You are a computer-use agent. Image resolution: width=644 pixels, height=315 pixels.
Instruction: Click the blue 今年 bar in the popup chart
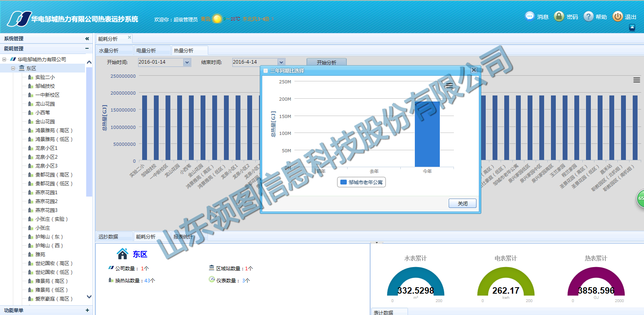click(427, 134)
